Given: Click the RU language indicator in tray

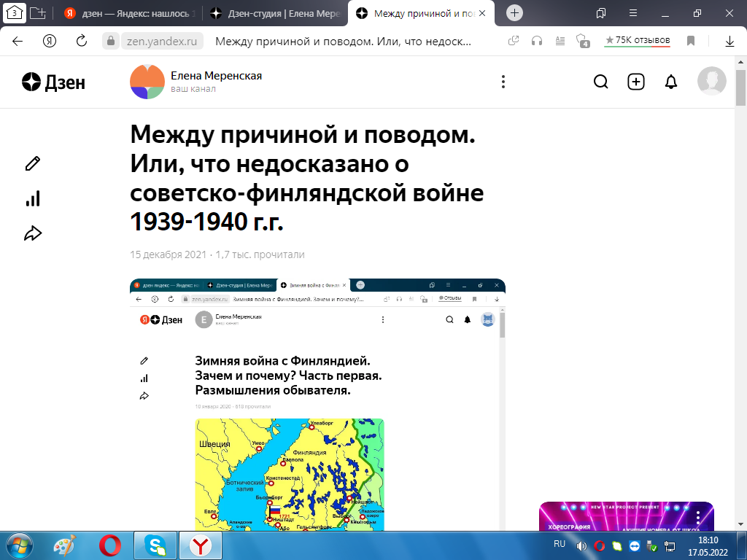Looking at the screenshot, I should click(560, 544).
